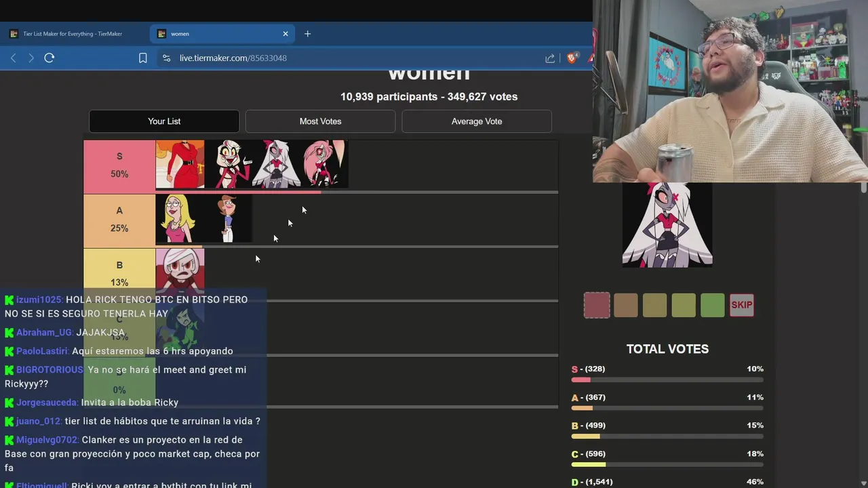Click the B - (499) votes label

click(589, 426)
